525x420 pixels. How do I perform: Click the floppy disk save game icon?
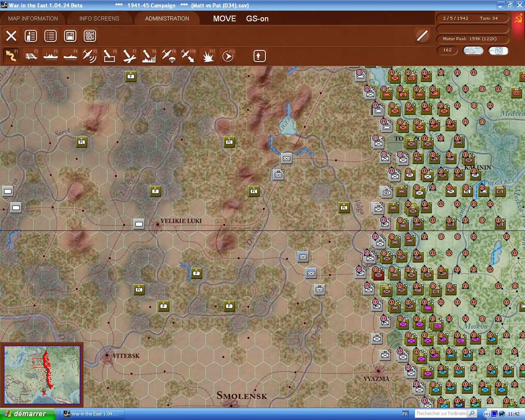point(70,36)
